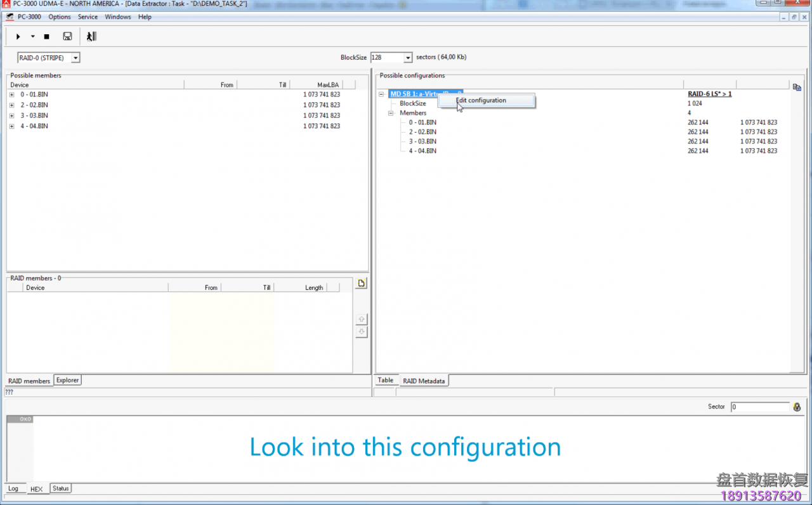Click the Start (play) toolbar button

pos(18,37)
